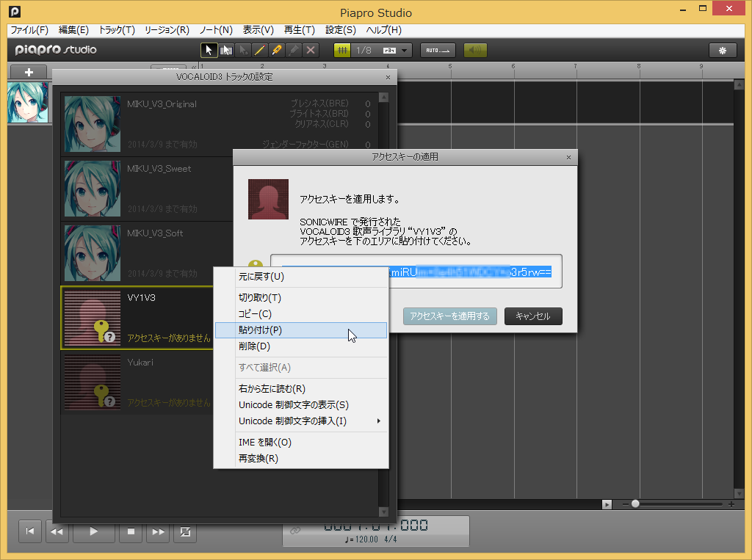752x560 pixels.
Task: Click the stop button
Action: point(131,531)
